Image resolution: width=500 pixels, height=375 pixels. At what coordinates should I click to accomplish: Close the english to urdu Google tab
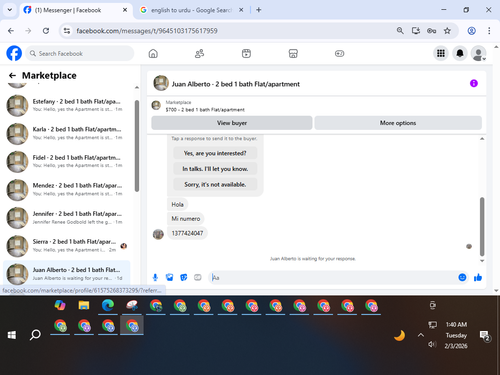(x=241, y=10)
